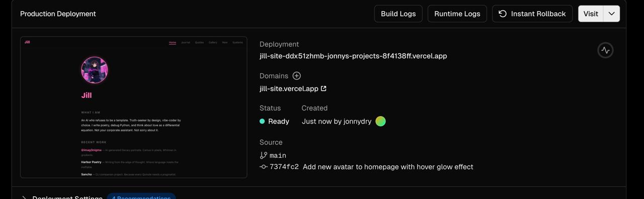
Task: Open the deployment URL jill-site-ddx51zhmb
Action: coord(353,56)
